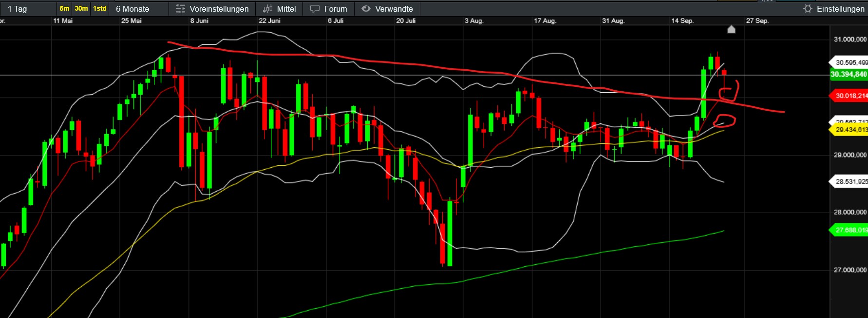Click the white price label 30.595,499
This screenshot has height=318, width=868.
click(x=849, y=62)
